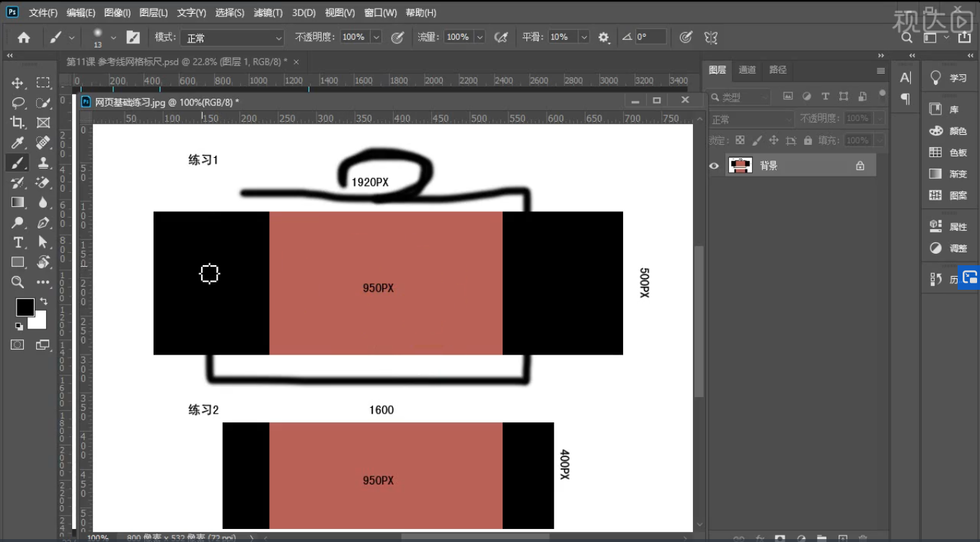Open the 学习 panel

coord(949,78)
